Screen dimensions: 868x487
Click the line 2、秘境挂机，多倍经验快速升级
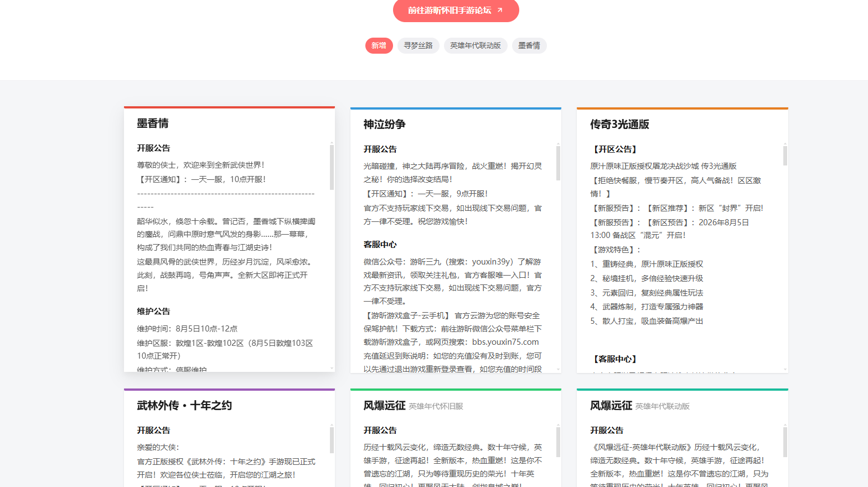click(x=647, y=278)
